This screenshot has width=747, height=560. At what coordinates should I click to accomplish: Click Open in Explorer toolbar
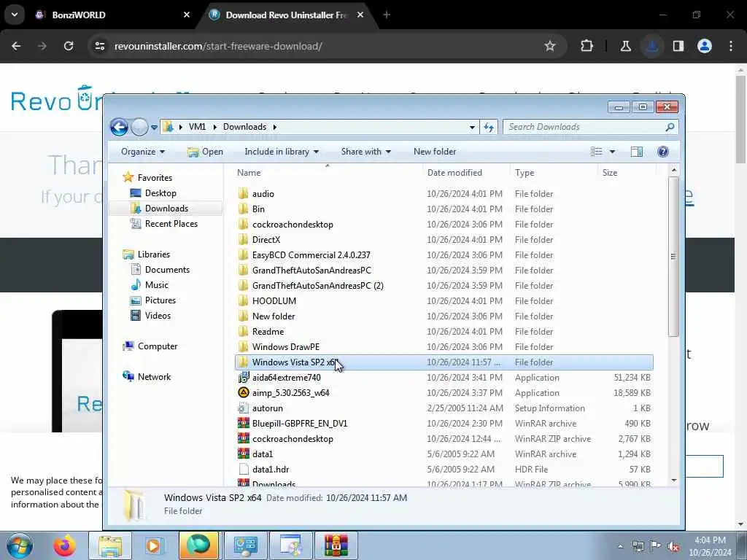click(205, 152)
